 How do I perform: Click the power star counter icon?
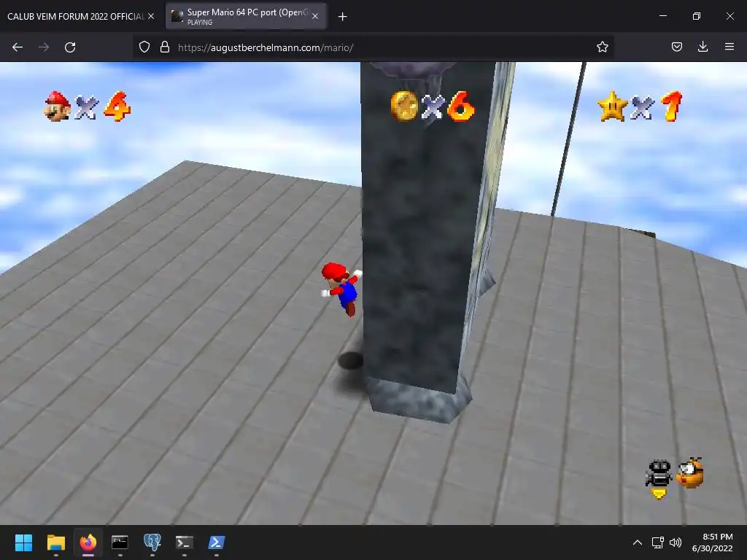(613, 106)
